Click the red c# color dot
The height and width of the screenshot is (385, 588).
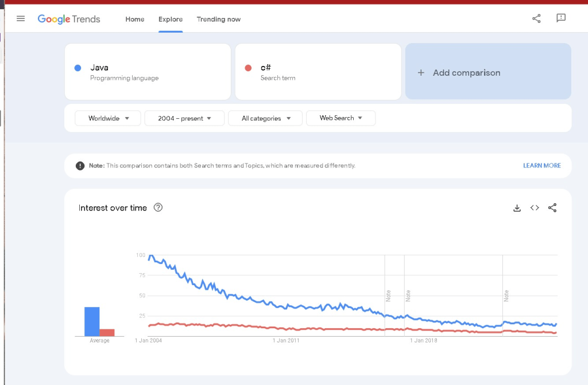click(x=248, y=68)
